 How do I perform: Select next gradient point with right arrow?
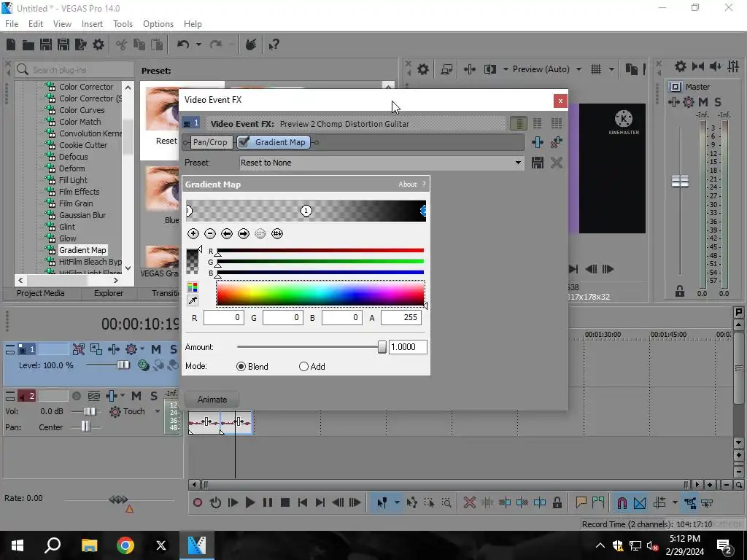click(x=244, y=234)
